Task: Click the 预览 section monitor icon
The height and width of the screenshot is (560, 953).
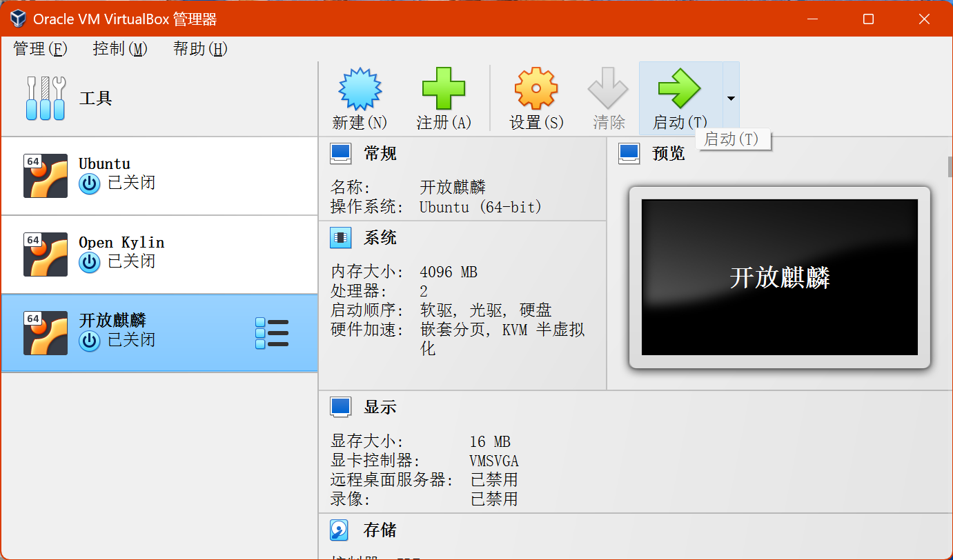Action: pyautogui.click(x=629, y=153)
